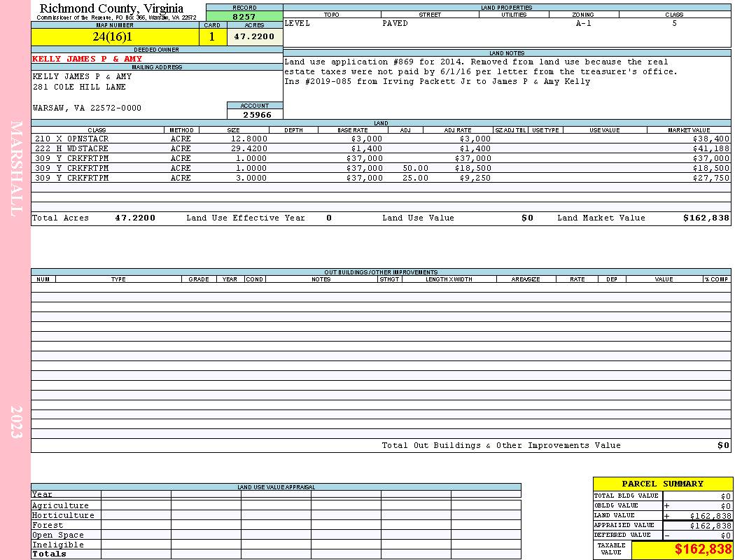Click the land note starting 'Land use application #869'
Screen dimensions: 735x560
coord(476,62)
